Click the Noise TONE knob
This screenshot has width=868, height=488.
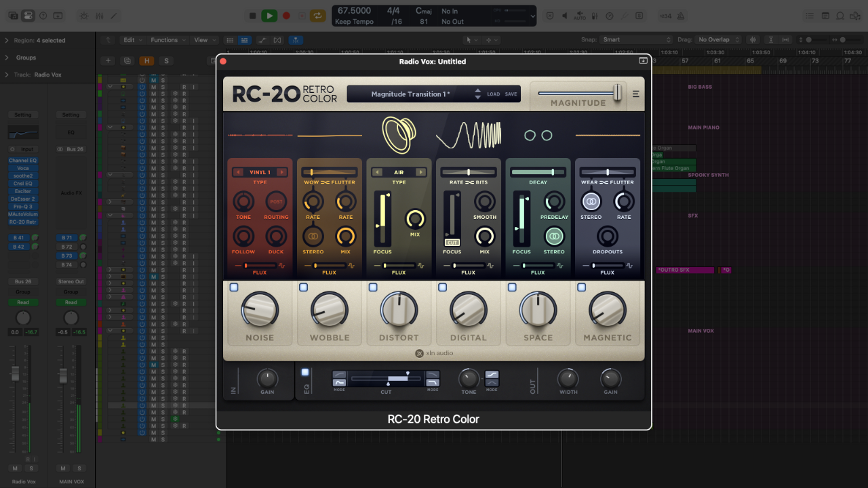(x=243, y=201)
